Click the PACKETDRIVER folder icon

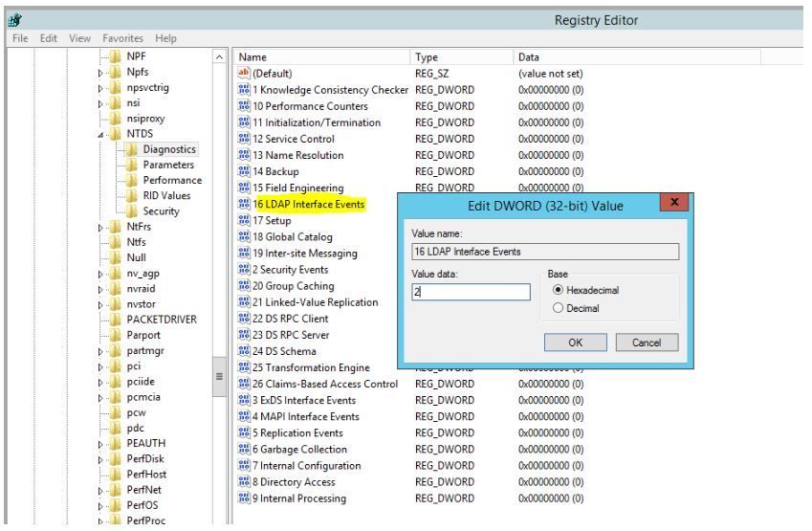coord(115,320)
